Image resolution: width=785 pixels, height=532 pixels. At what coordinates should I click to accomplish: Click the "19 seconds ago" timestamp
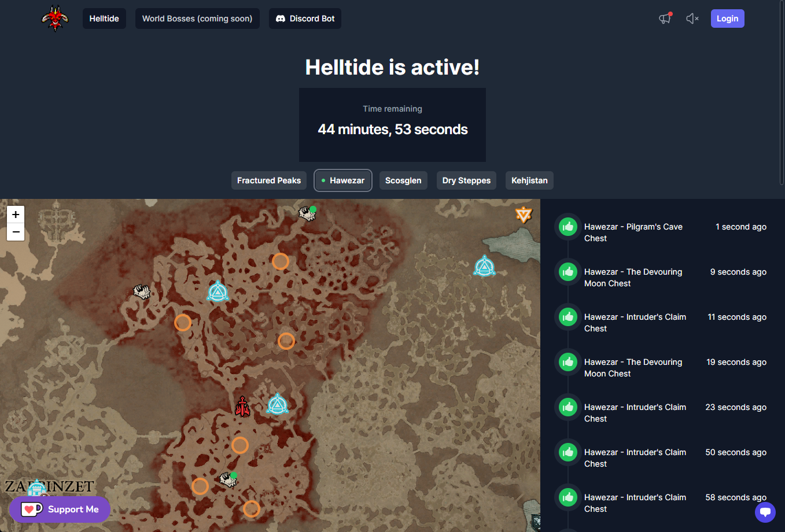pos(736,362)
